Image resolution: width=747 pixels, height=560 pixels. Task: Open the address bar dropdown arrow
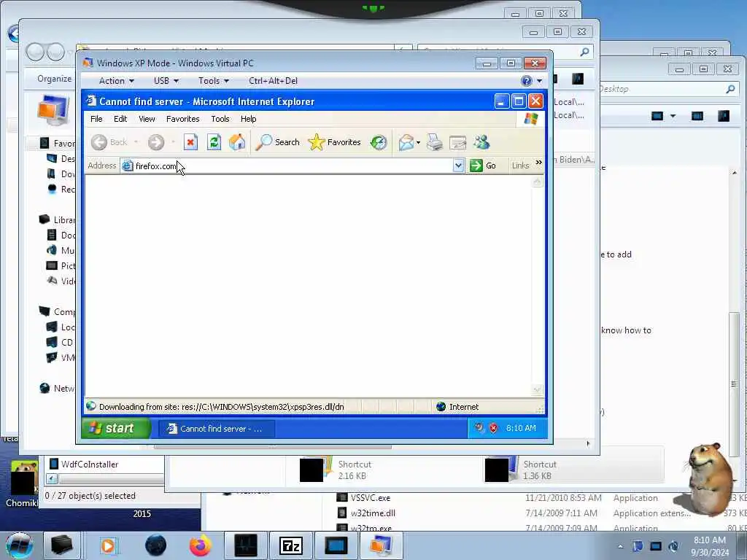point(458,166)
